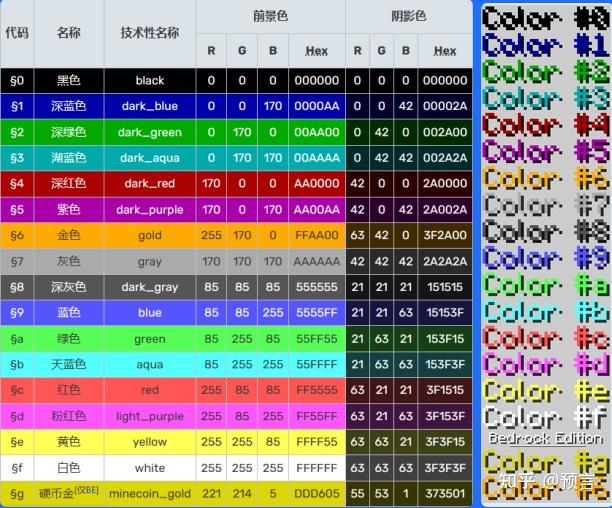The width and height of the screenshot is (612, 508).
Task: Click the §0 code cell
Action: (x=17, y=80)
